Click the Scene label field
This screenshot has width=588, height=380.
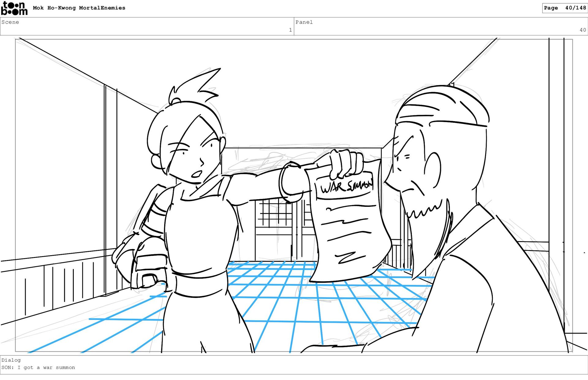coord(10,22)
